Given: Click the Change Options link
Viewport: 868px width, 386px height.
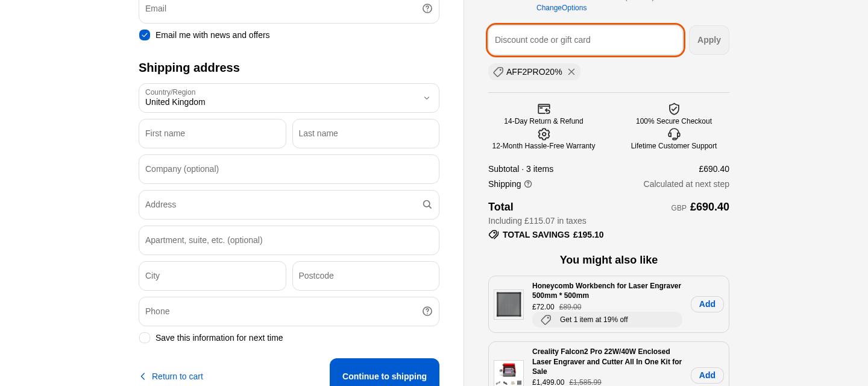Looking at the screenshot, I should pos(561,8).
